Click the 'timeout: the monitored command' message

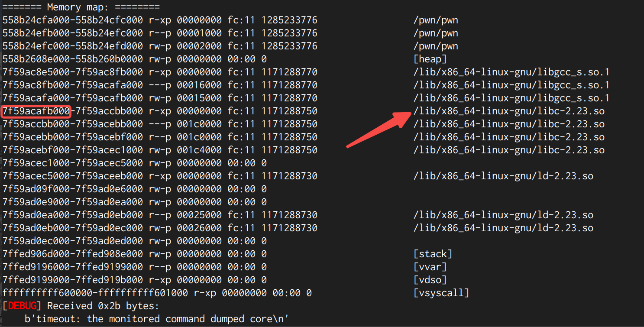(156, 319)
